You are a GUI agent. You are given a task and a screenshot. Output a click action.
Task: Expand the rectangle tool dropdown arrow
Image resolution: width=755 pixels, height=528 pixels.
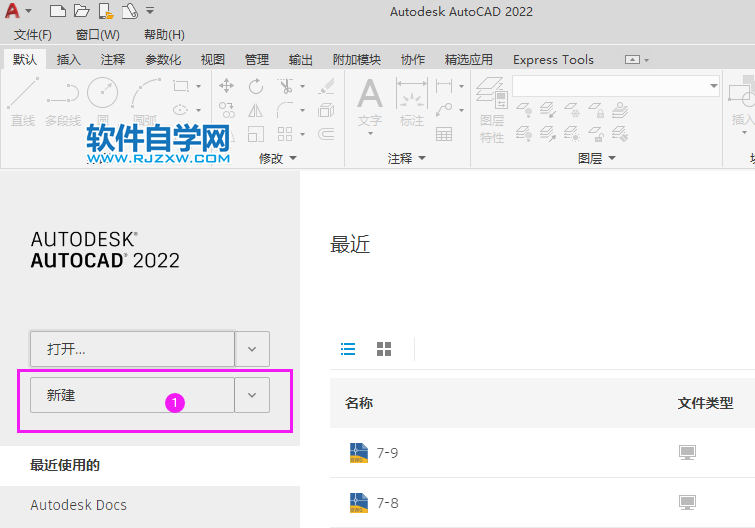pos(198,87)
